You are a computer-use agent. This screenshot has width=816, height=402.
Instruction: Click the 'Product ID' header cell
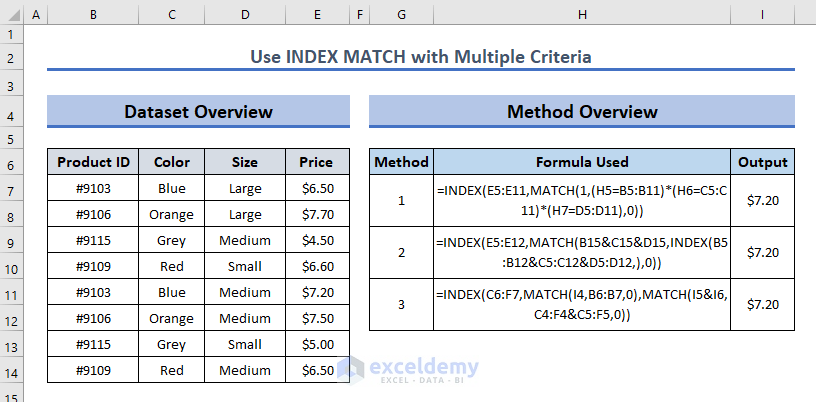point(93,162)
